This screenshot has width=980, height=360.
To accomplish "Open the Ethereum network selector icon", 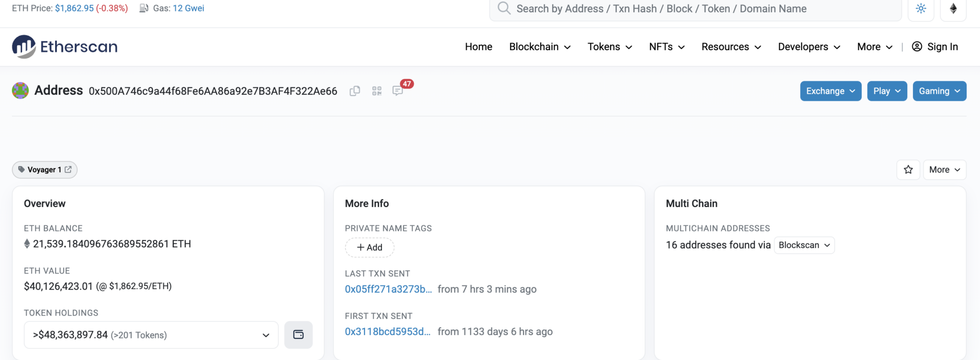I will click(x=953, y=9).
